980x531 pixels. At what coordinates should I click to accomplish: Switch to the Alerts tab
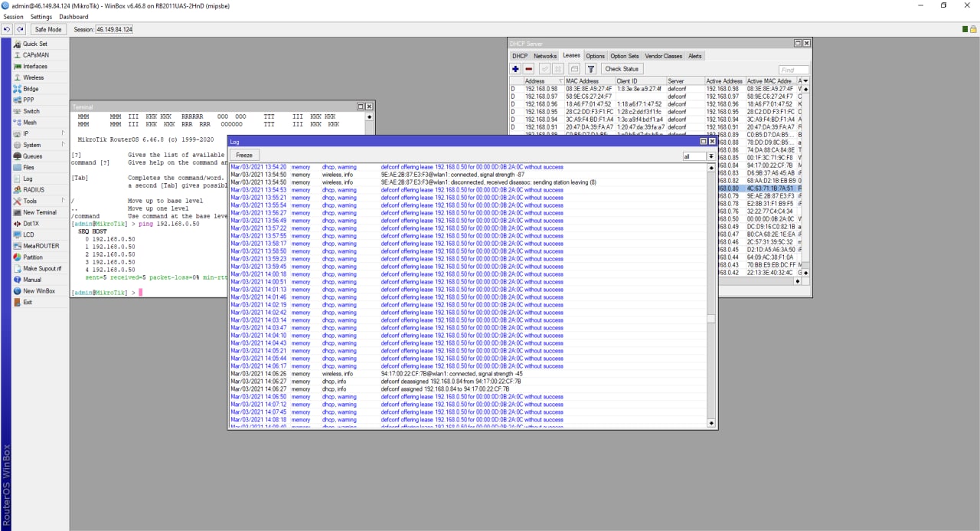(695, 56)
